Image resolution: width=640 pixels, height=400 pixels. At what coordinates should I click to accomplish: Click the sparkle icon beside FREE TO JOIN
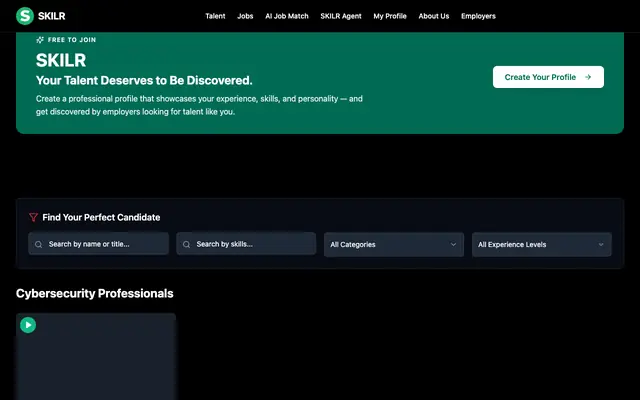pyautogui.click(x=40, y=40)
